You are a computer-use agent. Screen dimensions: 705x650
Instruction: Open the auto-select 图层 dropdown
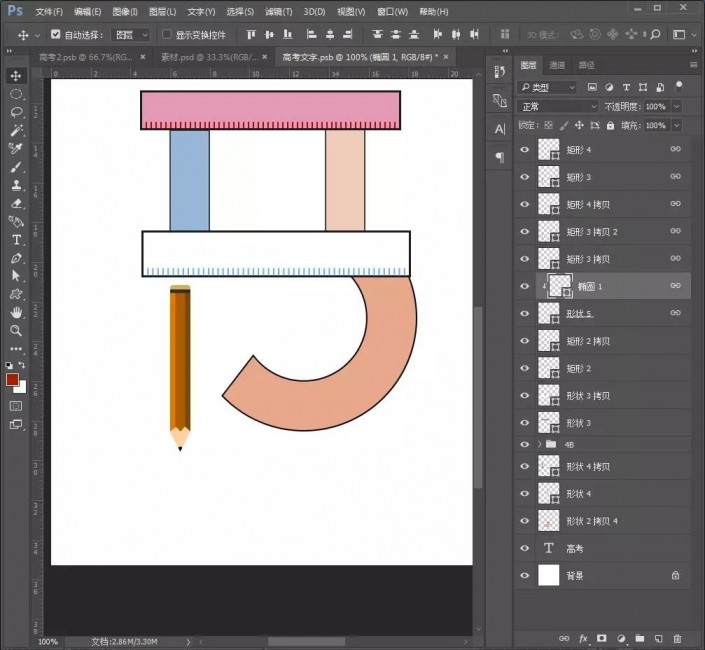pos(130,35)
